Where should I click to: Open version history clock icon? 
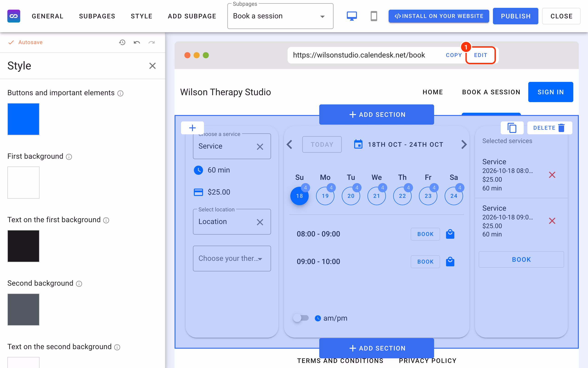[122, 42]
